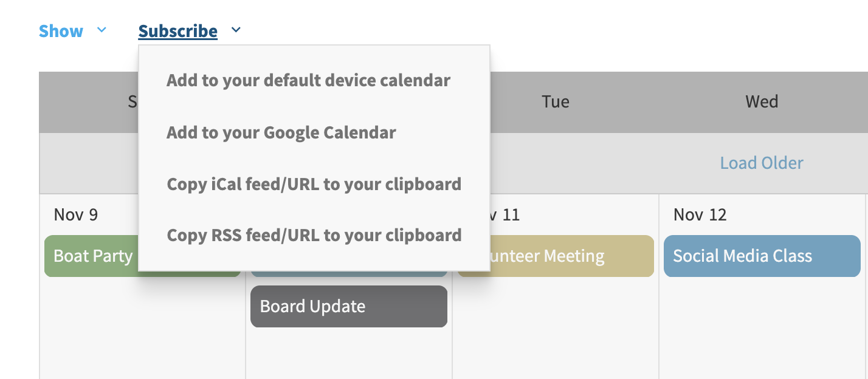The image size is (868, 379).
Task: Choose Add to your Google Calendar
Action: coord(281,132)
